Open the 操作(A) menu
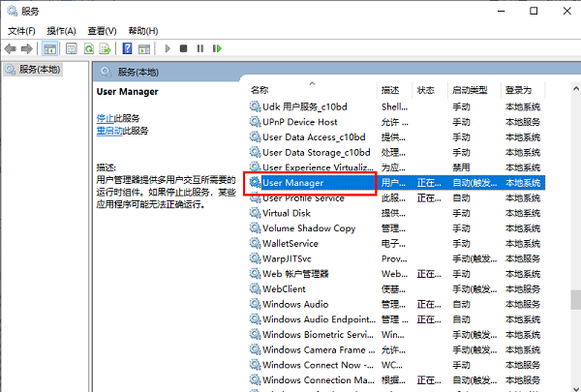 pyautogui.click(x=63, y=30)
